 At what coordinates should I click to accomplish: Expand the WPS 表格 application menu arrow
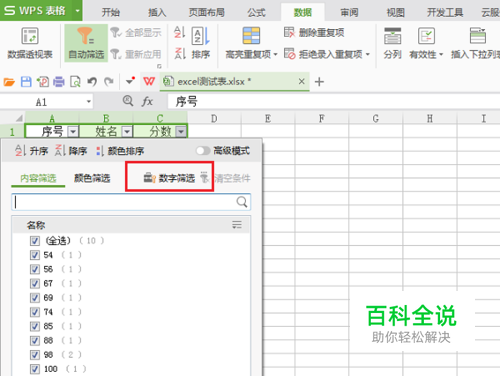click(77, 11)
